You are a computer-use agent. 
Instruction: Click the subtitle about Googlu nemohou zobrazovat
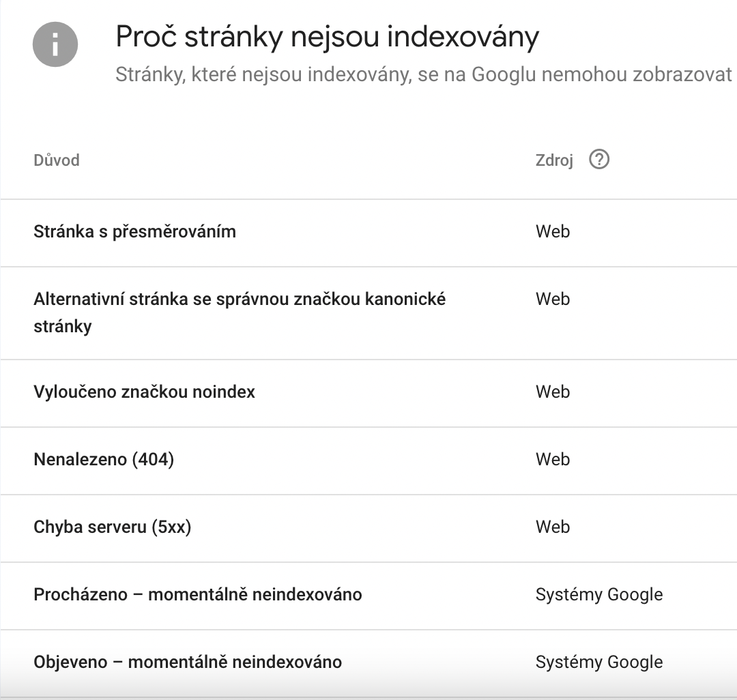point(424,74)
